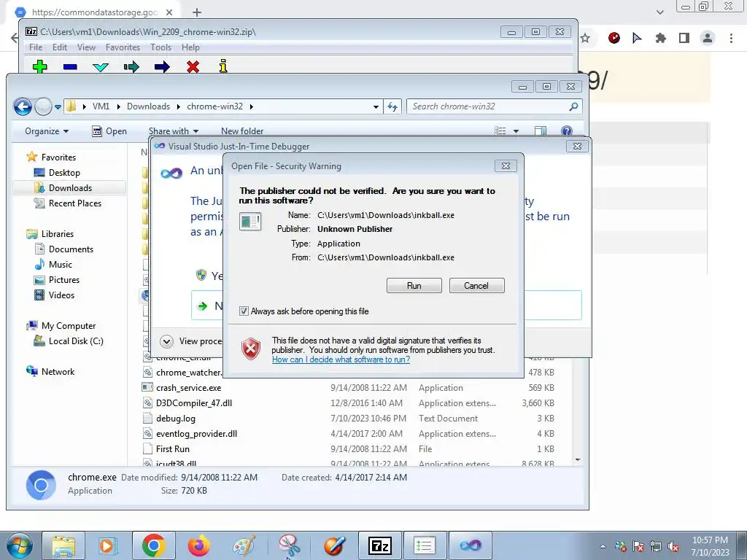
Task: Open Snipping Tool scissors taskbar icon
Action: pos(289,545)
